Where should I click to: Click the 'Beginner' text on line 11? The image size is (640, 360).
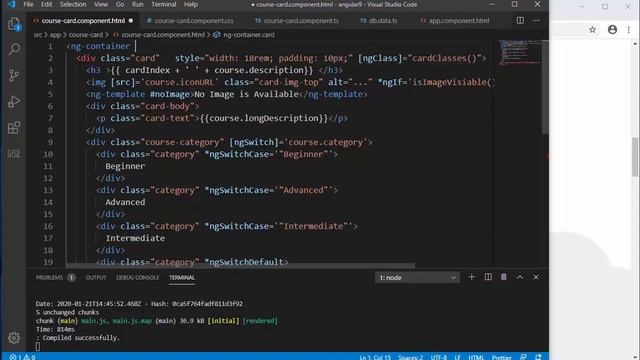[x=125, y=166]
